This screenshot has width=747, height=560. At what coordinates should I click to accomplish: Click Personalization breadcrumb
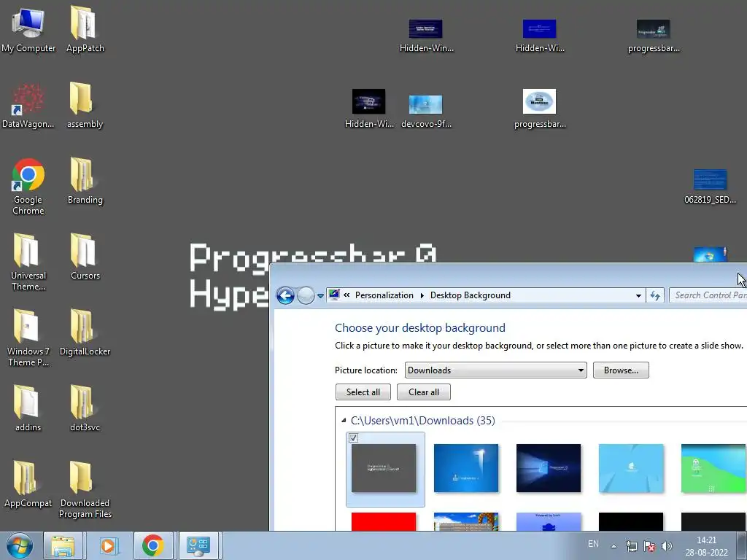(x=384, y=295)
